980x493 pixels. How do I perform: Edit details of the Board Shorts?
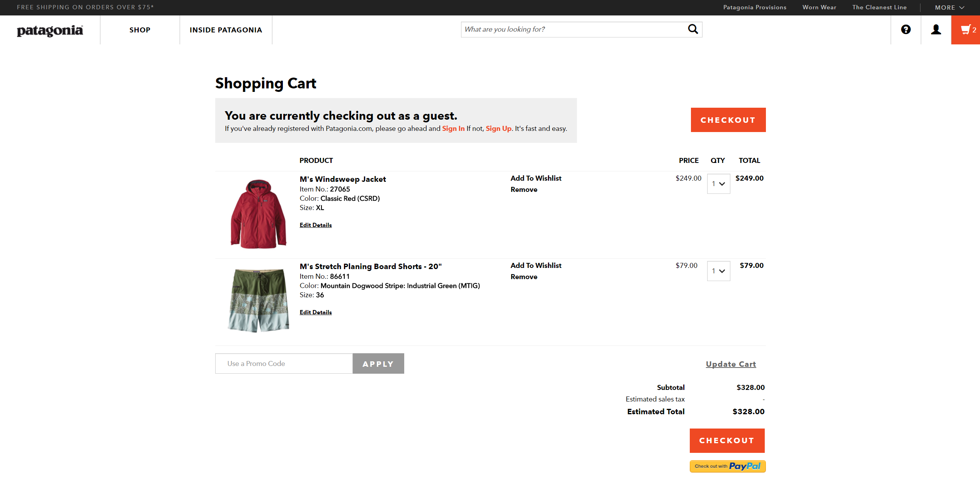coord(316,312)
